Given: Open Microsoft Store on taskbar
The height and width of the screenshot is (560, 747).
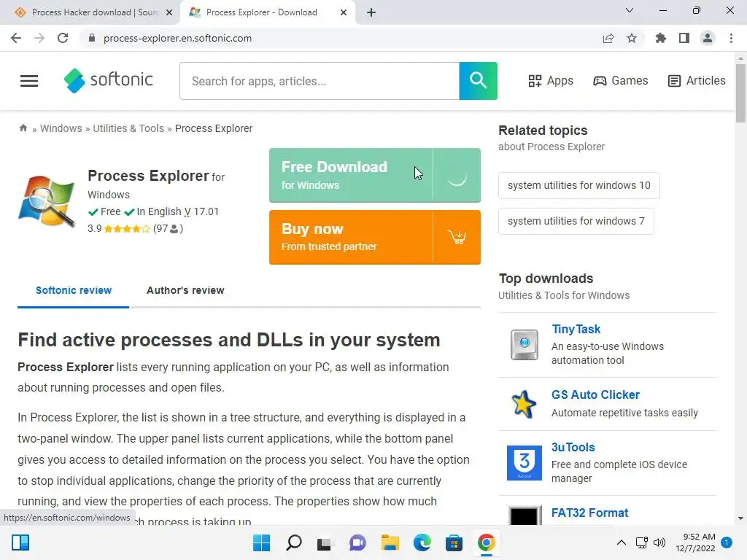Looking at the screenshot, I should pyautogui.click(x=454, y=542).
